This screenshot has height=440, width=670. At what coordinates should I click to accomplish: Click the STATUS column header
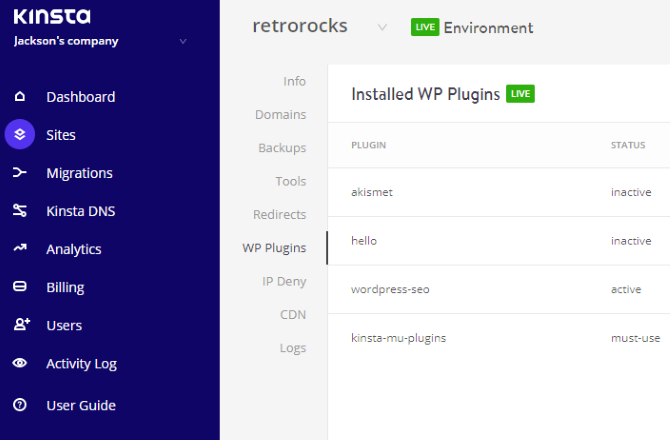pyautogui.click(x=628, y=145)
